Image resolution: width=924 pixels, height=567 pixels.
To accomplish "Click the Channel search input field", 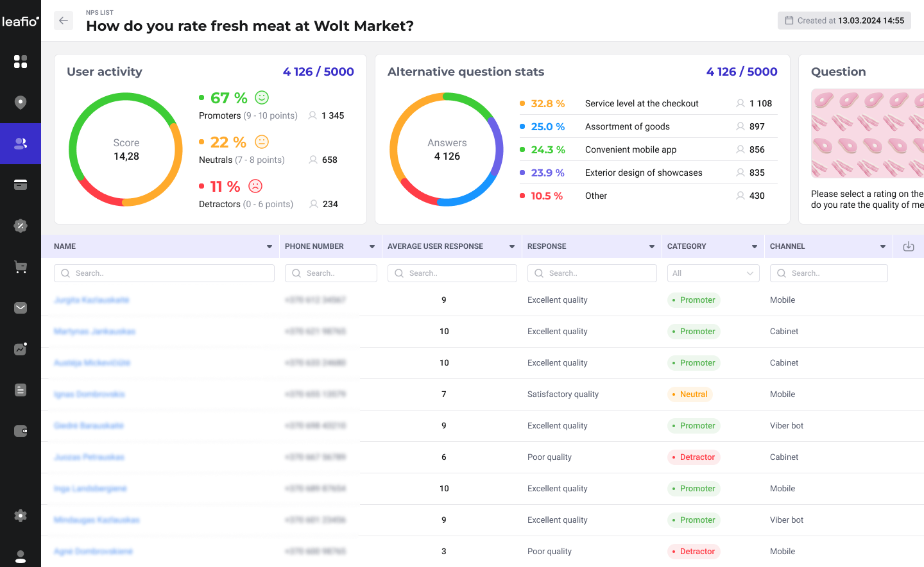I will point(829,273).
